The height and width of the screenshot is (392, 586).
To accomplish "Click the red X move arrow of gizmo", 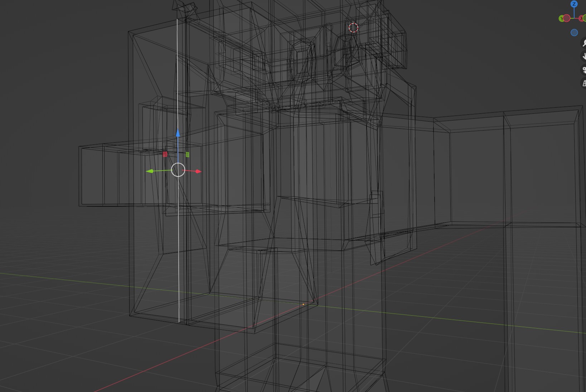I will pos(198,171).
